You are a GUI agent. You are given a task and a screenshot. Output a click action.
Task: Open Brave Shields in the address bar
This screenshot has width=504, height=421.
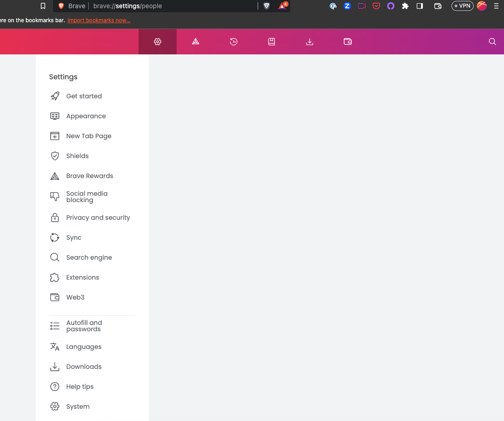tap(267, 6)
